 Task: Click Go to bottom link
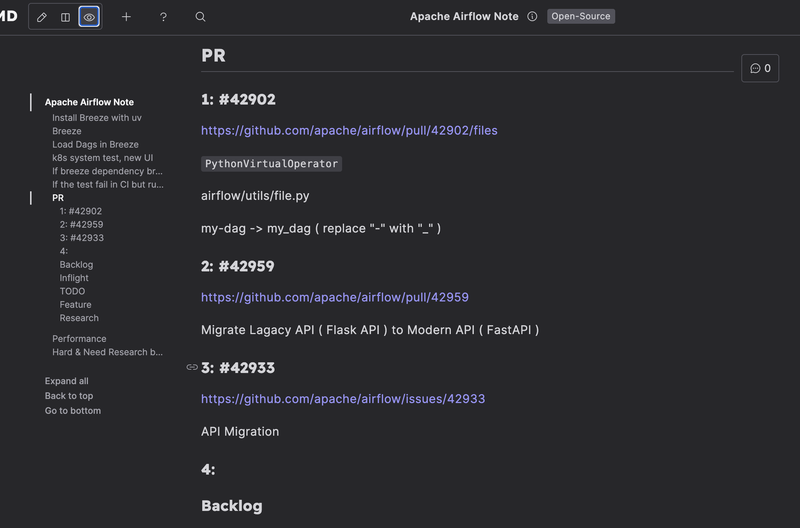pos(73,411)
